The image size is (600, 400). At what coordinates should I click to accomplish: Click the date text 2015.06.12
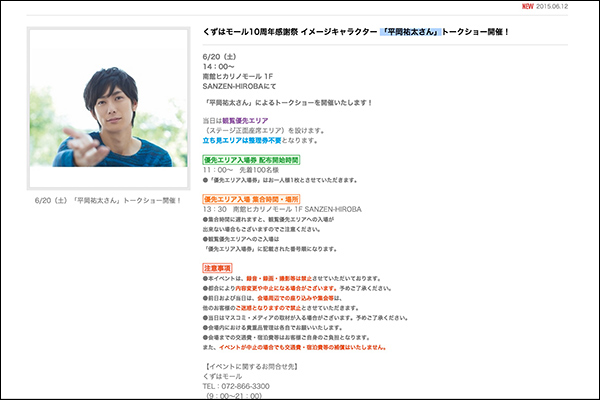[x=552, y=7]
